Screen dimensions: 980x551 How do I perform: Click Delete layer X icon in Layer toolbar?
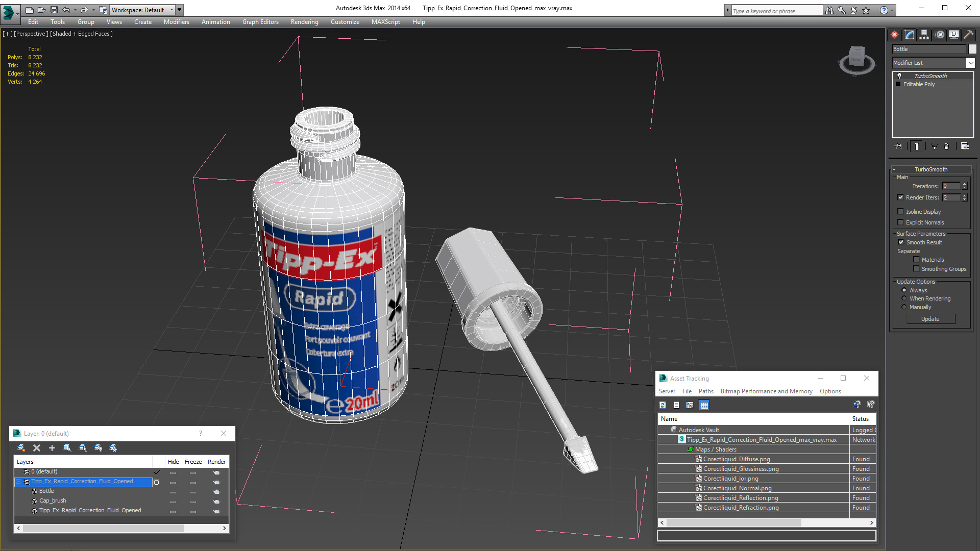pos(37,448)
